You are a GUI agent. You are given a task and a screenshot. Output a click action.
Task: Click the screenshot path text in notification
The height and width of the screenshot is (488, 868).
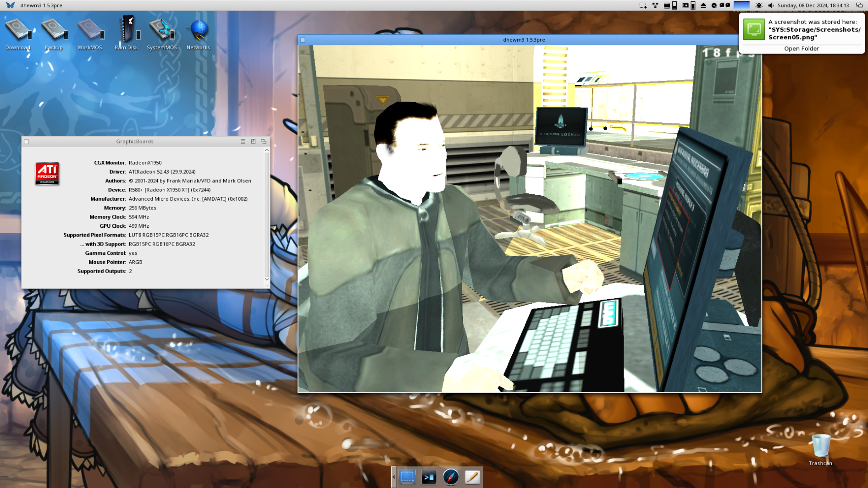(814, 33)
